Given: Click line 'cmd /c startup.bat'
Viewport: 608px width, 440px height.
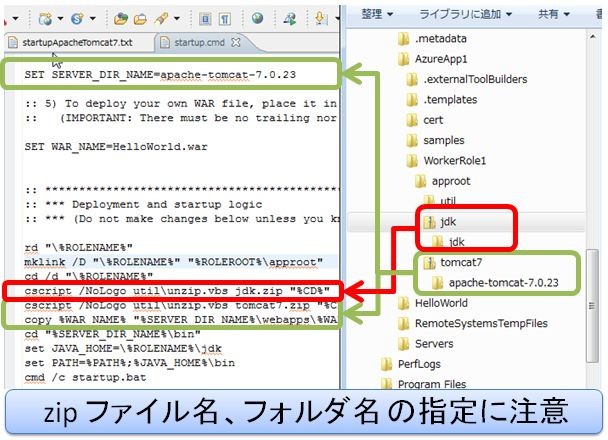Looking at the screenshot, I should click(85, 377).
